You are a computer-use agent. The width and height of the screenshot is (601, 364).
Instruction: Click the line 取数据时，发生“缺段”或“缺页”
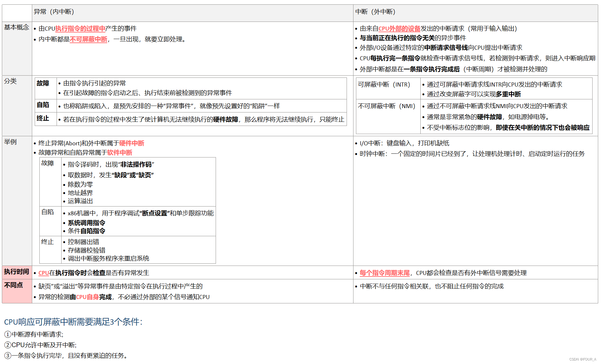[x=111, y=175]
